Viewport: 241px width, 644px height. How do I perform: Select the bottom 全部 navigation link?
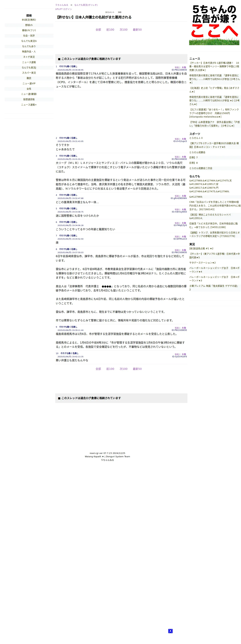98,369
